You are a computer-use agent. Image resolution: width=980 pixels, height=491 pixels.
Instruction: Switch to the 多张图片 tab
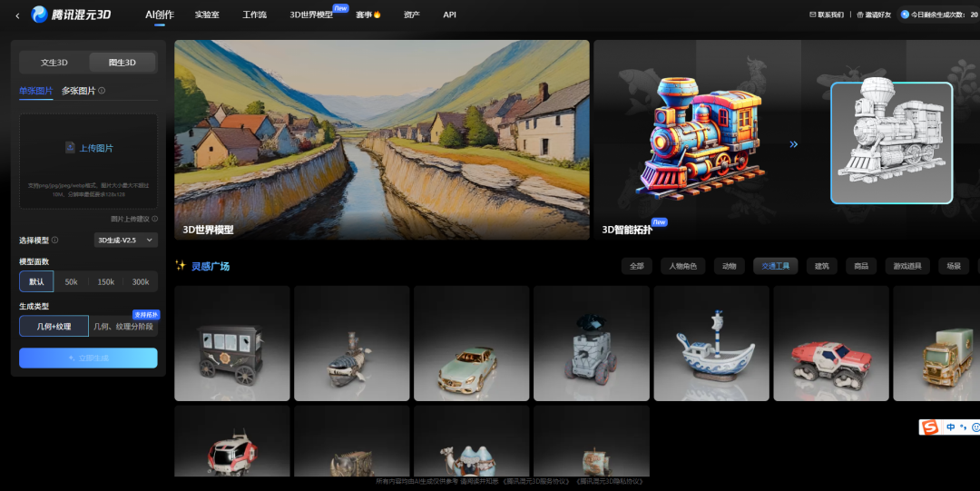[78, 91]
